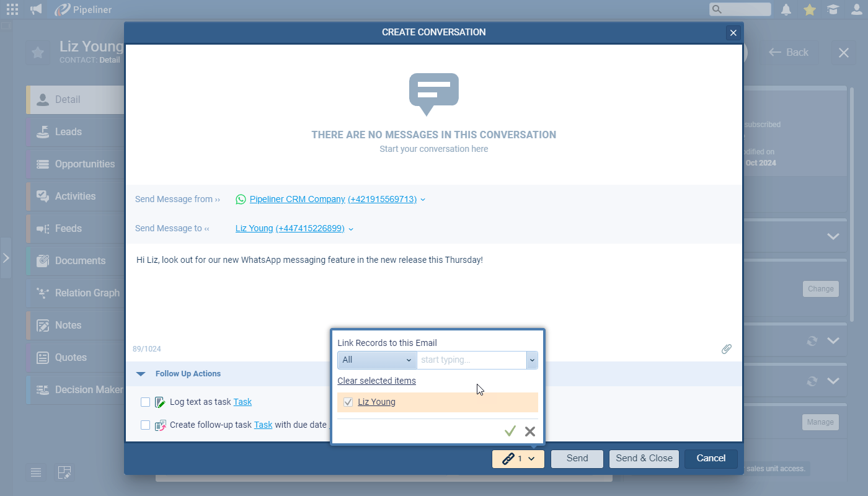868x496 pixels.
Task: Open the app grid launcher icon
Action: [x=12, y=9]
